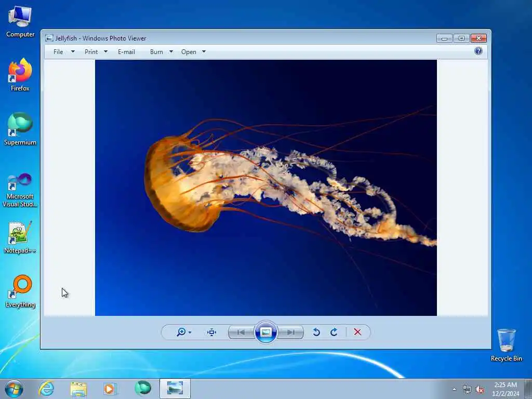
Task: Open the network tray icon
Action: [x=467, y=389]
